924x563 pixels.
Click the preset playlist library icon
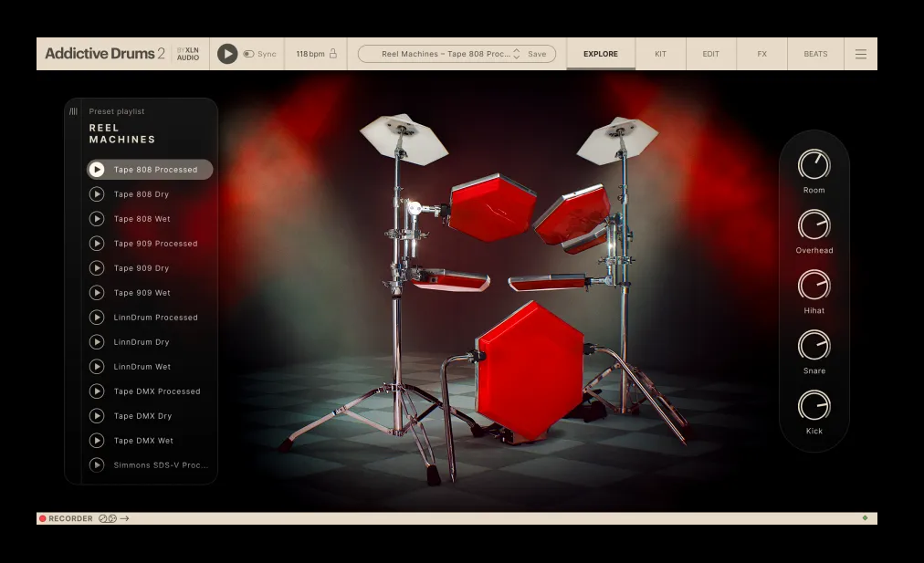point(74,111)
